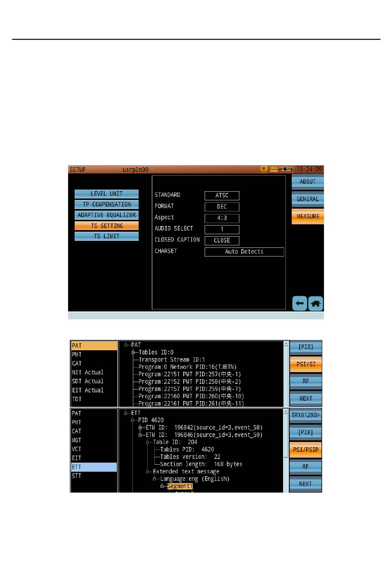Click the PSI/SI button

point(306,364)
